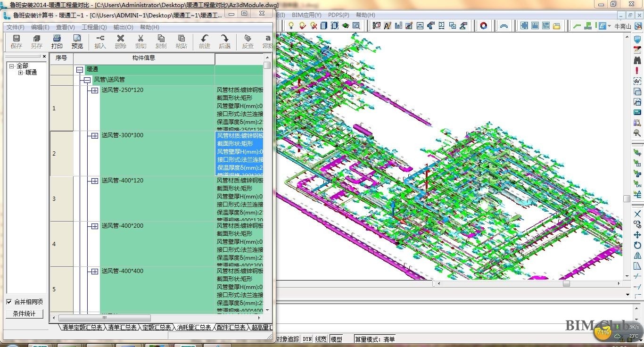
Task: Toggle the 合并相同项 checkbox
Action: (x=9, y=302)
